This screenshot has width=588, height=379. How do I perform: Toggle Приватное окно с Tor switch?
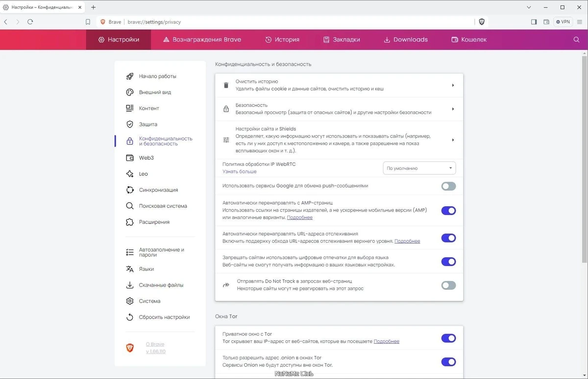point(448,338)
